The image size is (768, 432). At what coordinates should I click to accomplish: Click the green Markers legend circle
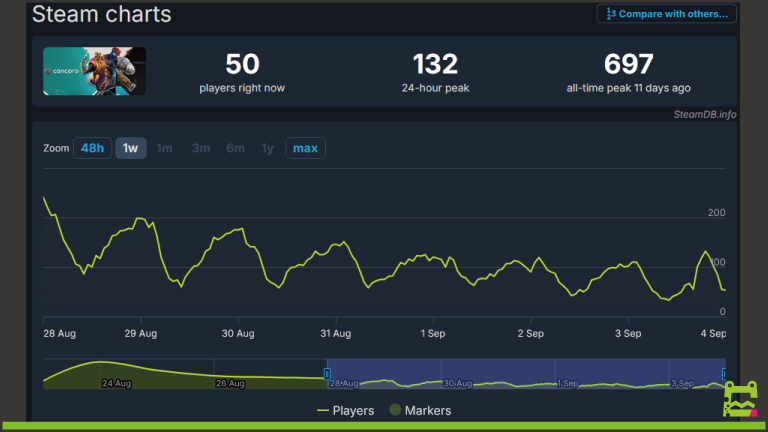(x=394, y=410)
